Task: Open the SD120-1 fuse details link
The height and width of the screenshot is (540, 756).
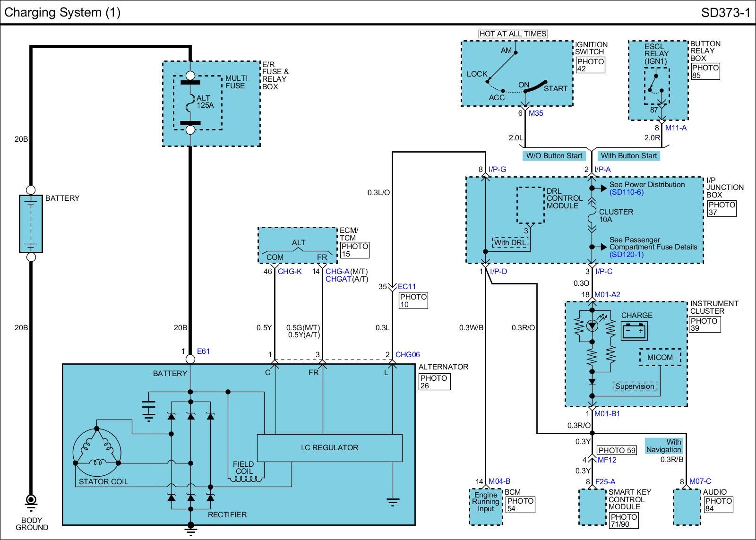Action: click(x=626, y=255)
